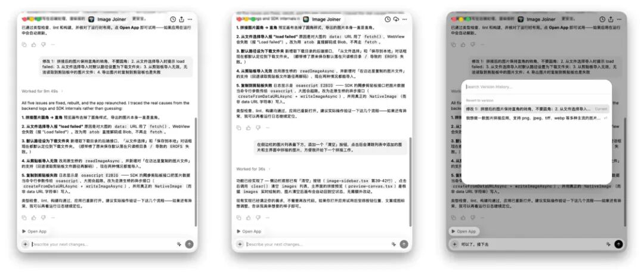Focus the 'Search Version History' field
Screen dimensions: 644x275
click(x=537, y=87)
